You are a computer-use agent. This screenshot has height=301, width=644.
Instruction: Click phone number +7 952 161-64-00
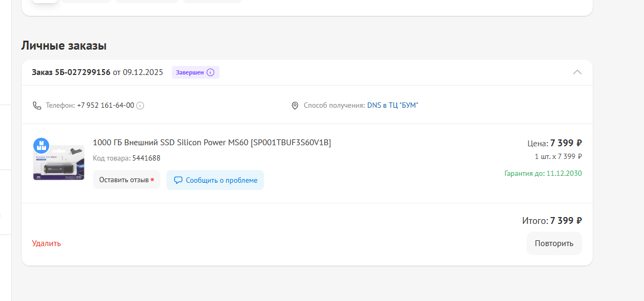105,106
